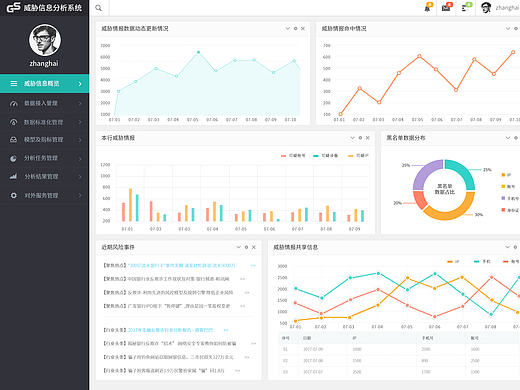Collapse the 近期风险事件 panel using its chevron
Image resolution: width=520 pixels, height=390 pixels.
tap(239, 247)
